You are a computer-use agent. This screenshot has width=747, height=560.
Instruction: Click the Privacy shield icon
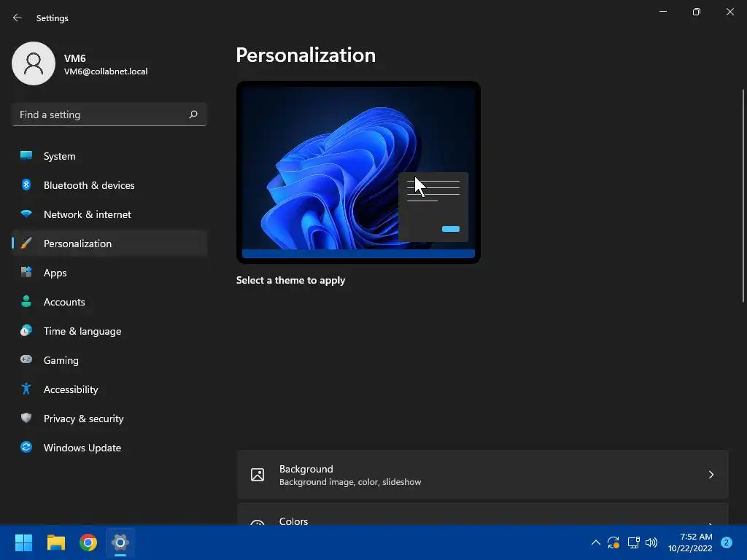26,418
